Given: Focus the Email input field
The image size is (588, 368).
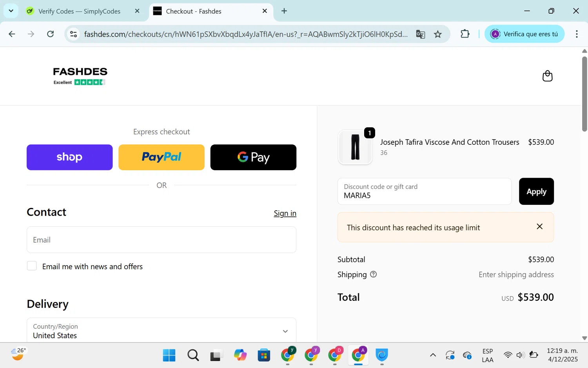Looking at the screenshot, I should (162, 240).
